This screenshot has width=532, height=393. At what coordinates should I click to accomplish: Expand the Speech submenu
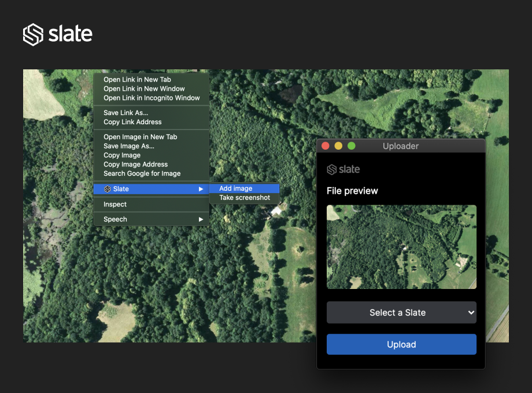click(x=115, y=219)
